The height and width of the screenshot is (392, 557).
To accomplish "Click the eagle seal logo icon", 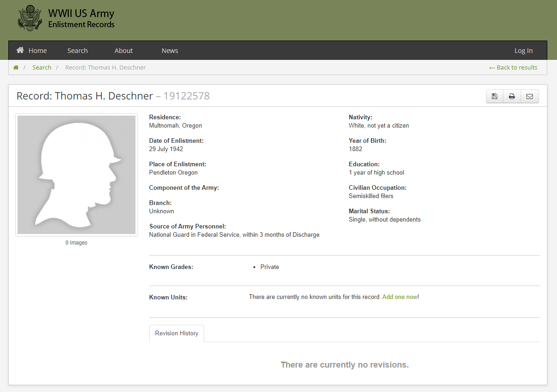I will (29, 18).
